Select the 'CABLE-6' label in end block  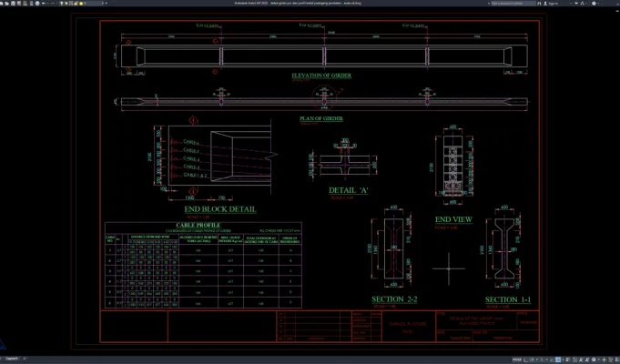pyautogui.click(x=191, y=142)
